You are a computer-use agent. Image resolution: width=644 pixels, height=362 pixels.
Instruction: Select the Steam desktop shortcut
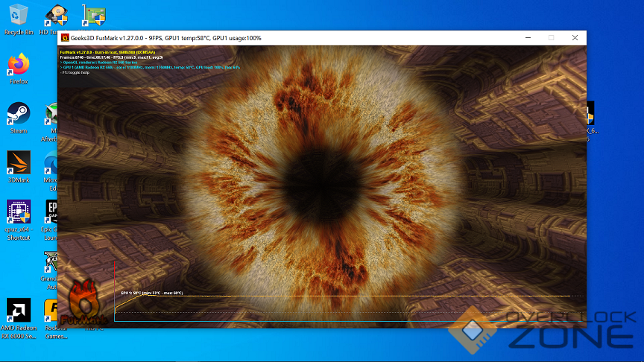click(19, 118)
